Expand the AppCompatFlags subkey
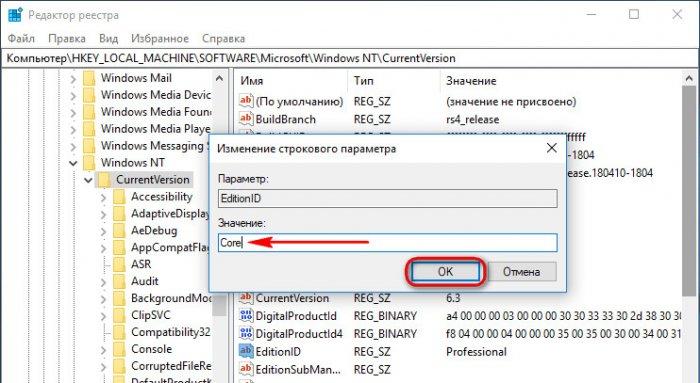Screen dimensions: 700x383 (103, 248)
